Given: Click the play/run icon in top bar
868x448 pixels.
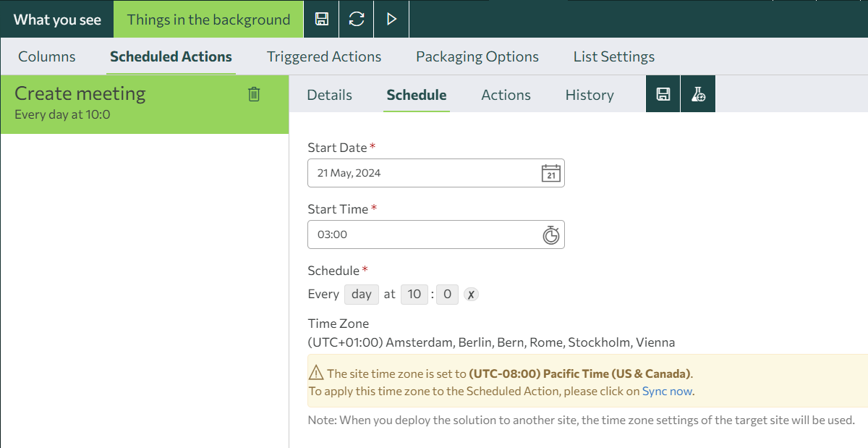Looking at the screenshot, I should [391, 19].
